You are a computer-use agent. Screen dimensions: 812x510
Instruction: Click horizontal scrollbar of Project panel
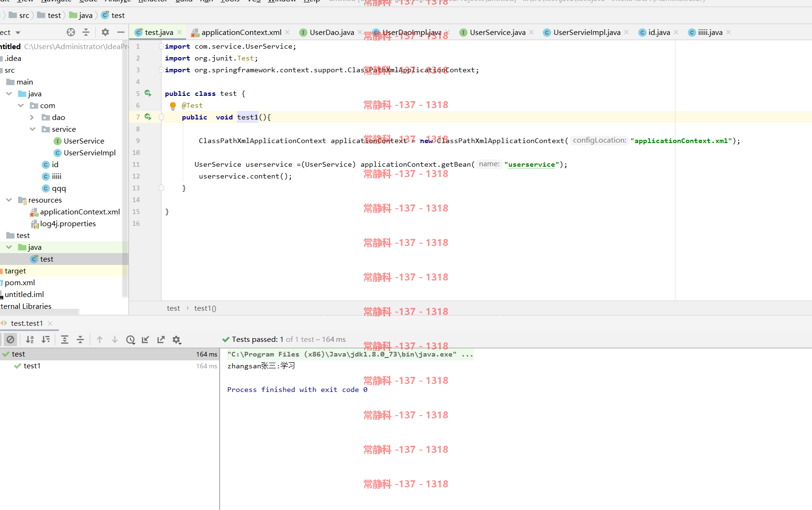pos(40,312)
